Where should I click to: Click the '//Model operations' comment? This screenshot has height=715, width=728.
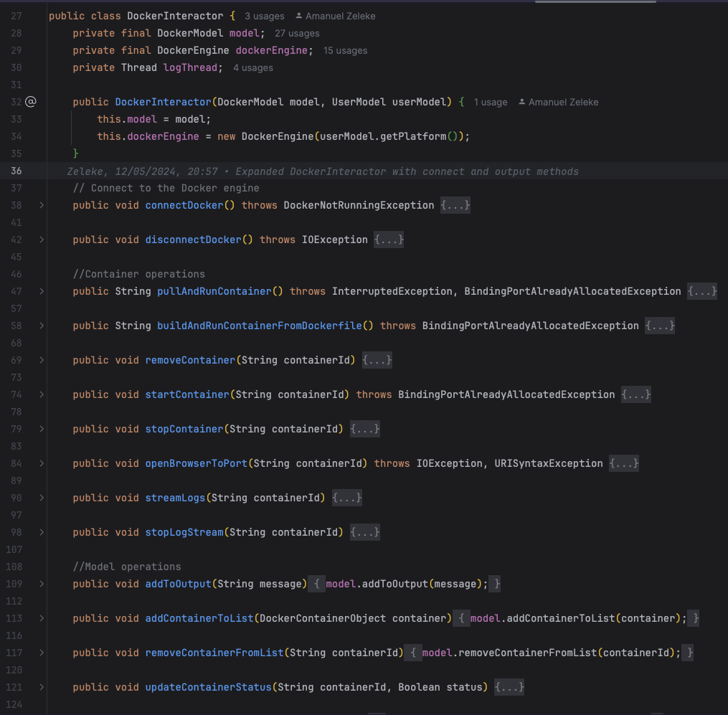click(127, 567)
